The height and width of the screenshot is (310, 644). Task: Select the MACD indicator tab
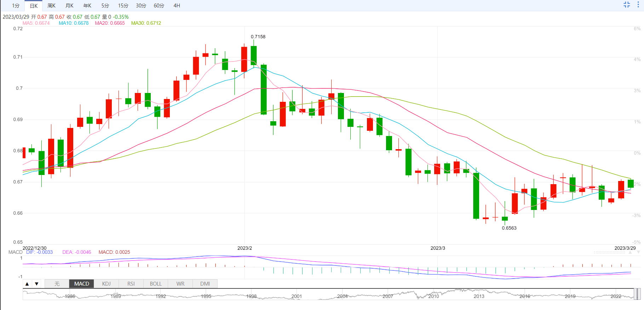tap(82, 284)
